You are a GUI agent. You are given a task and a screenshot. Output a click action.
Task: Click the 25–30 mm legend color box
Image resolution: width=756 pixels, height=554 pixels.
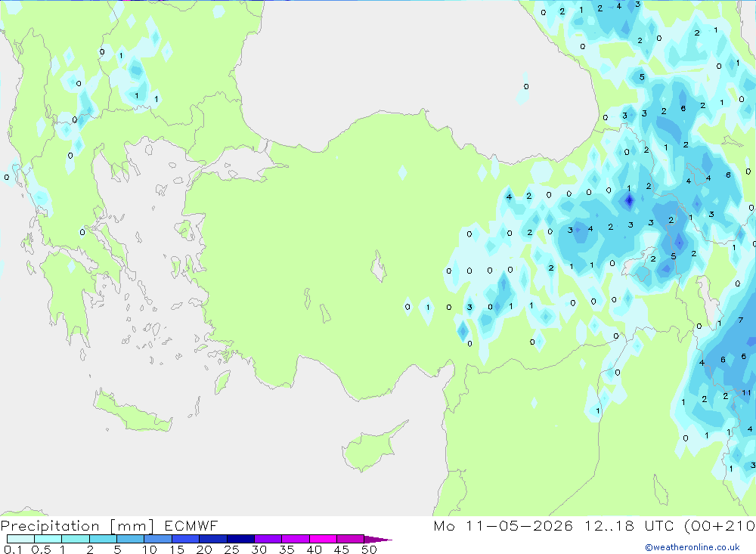pyautogui.click(x=240, y=539)
